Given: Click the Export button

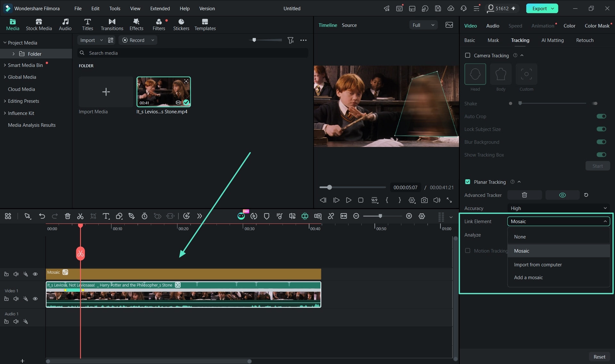Looking at the screenshot, I should point(542,8).
